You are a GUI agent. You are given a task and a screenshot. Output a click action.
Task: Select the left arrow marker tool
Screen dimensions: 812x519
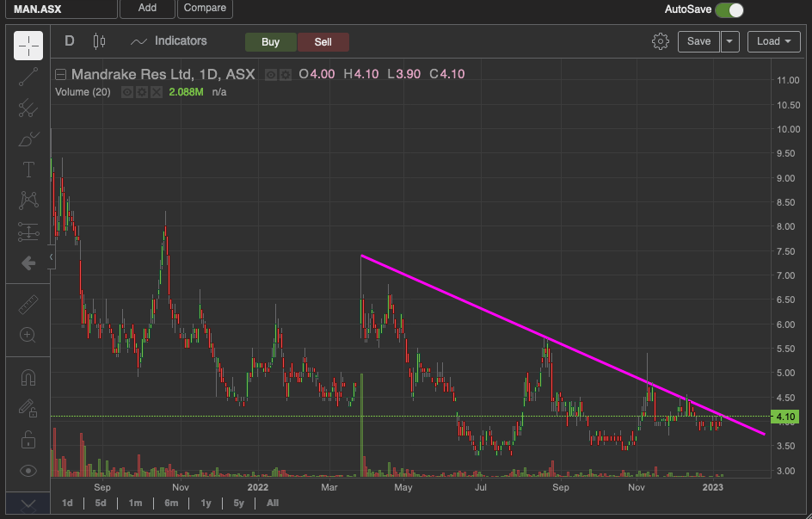pos(28,263)
